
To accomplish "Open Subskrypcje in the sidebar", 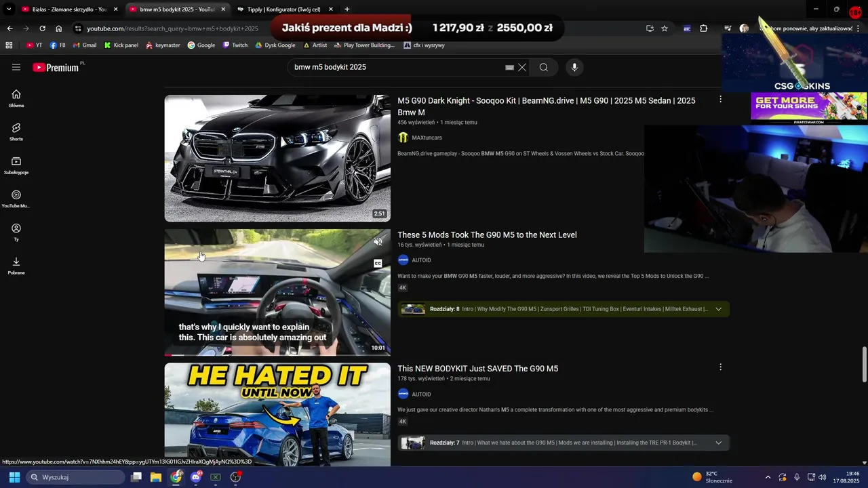I will [x=16, y=165].
